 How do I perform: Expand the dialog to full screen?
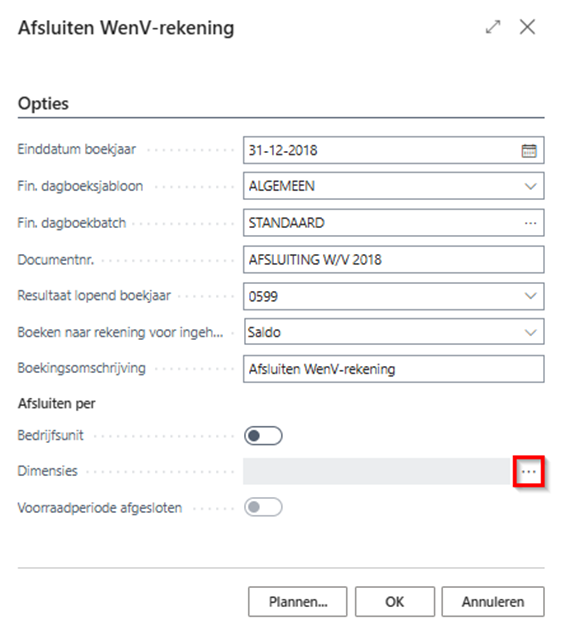493,27
